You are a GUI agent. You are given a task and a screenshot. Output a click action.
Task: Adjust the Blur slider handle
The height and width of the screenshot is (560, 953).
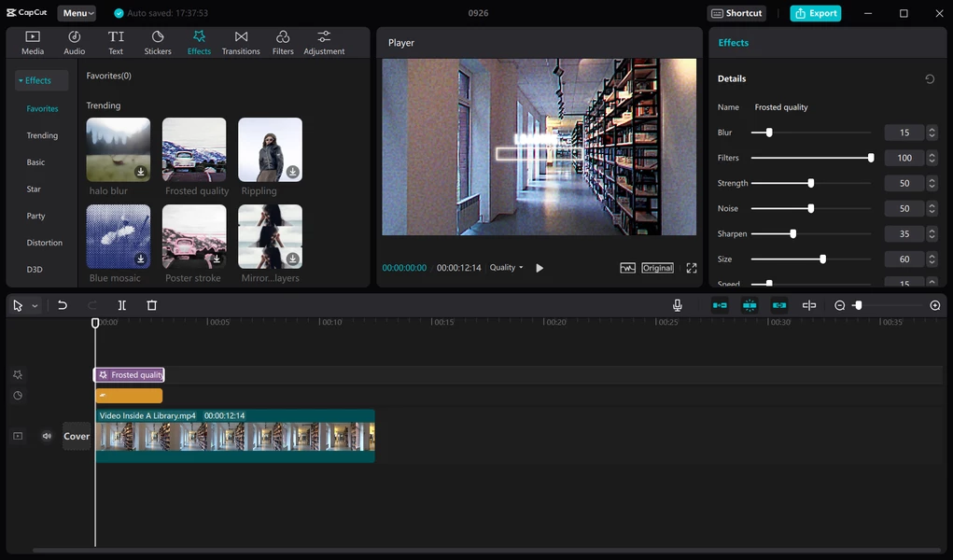point(769,133)
